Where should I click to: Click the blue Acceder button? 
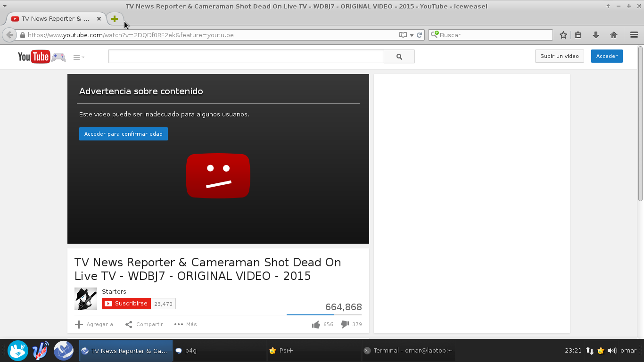tap(607, 56)
